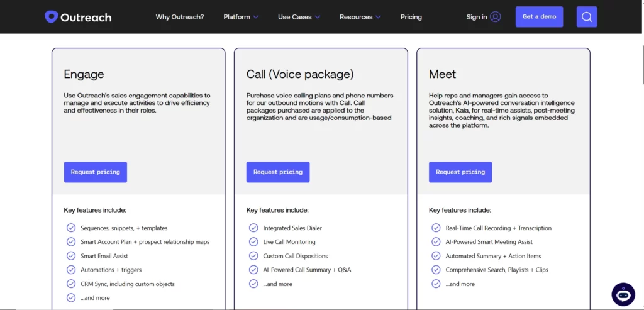Click the Meet card heading
The image size is (644, 310).
(x=442, y=74)
